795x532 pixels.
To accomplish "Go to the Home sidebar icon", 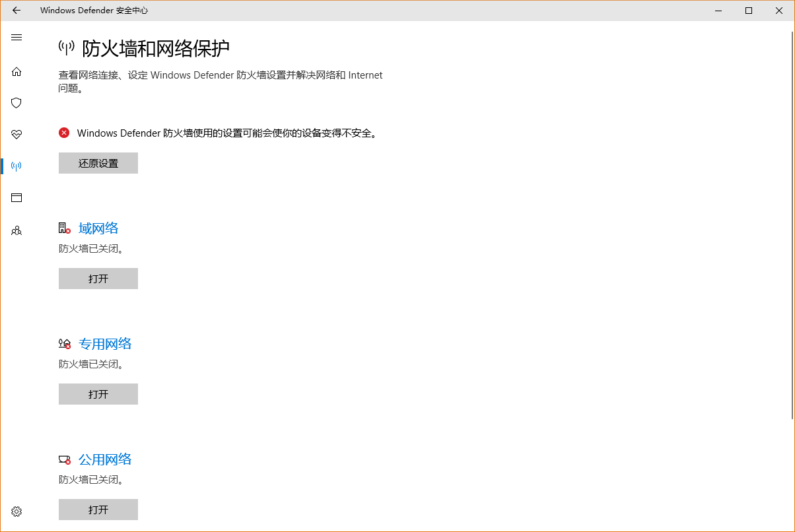I will [x=17, y=71].
